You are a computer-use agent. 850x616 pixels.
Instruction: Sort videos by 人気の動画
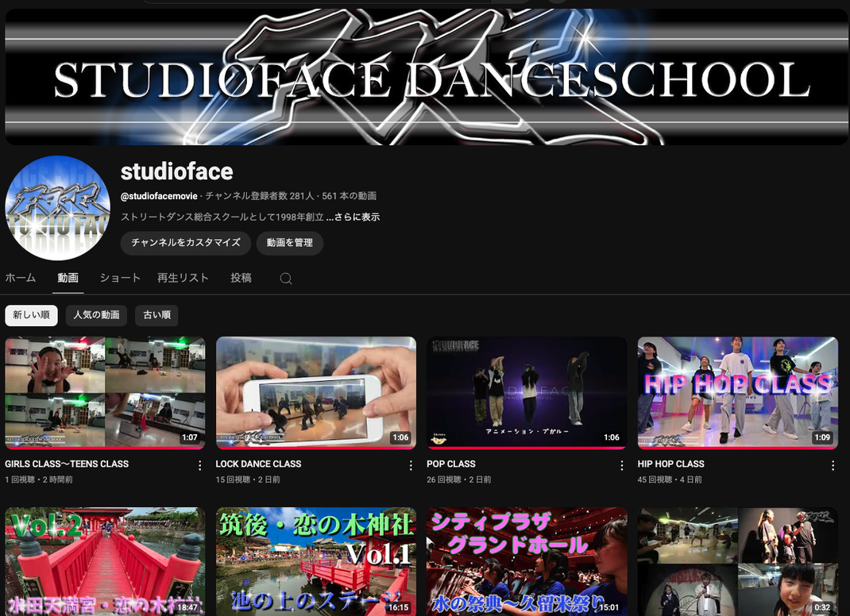(96, 315)
